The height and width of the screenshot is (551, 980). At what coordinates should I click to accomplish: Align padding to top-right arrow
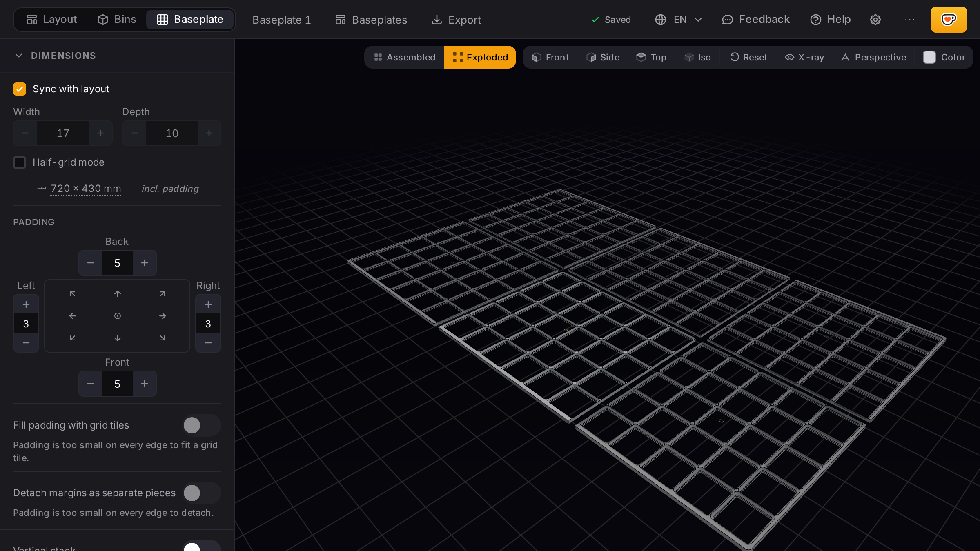click(x=163, y=294)
